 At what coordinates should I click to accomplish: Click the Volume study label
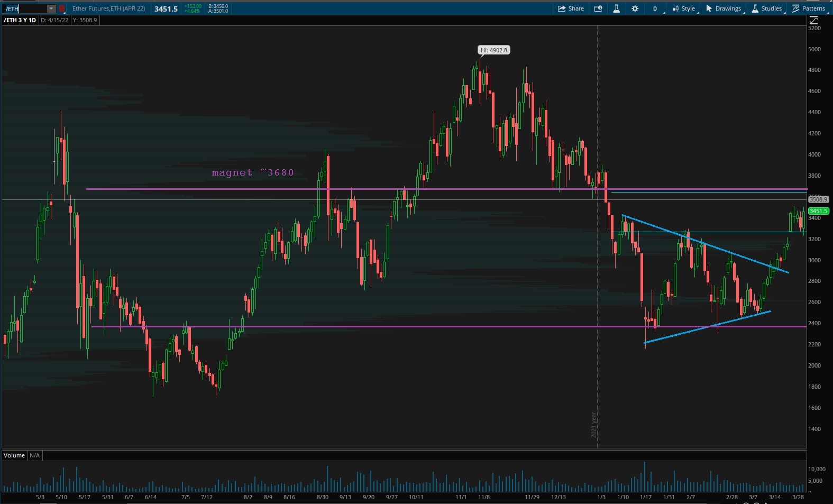click(x=14, y=455)
